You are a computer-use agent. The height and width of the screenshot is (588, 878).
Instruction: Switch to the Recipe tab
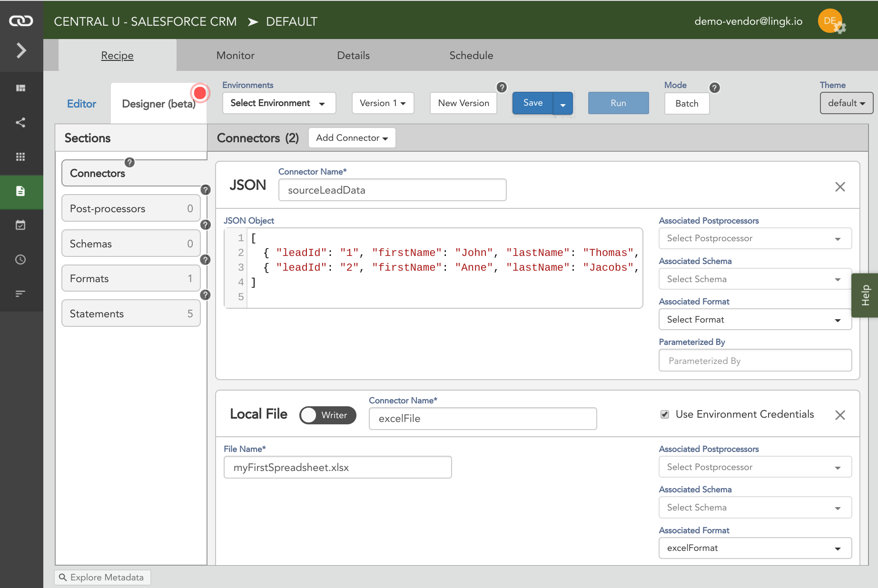117,55
